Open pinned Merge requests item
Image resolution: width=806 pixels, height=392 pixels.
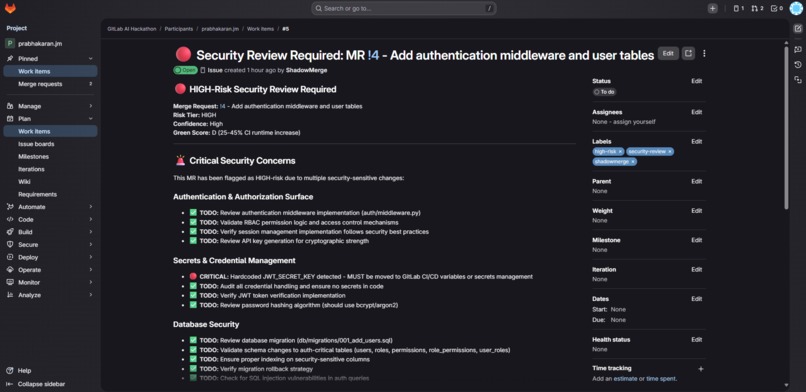click(50, 84)
